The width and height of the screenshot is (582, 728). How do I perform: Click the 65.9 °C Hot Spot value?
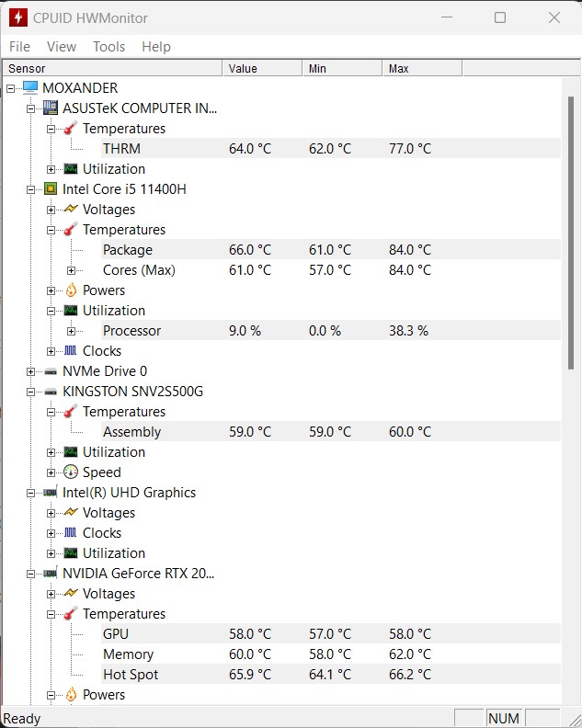point(250,675)
